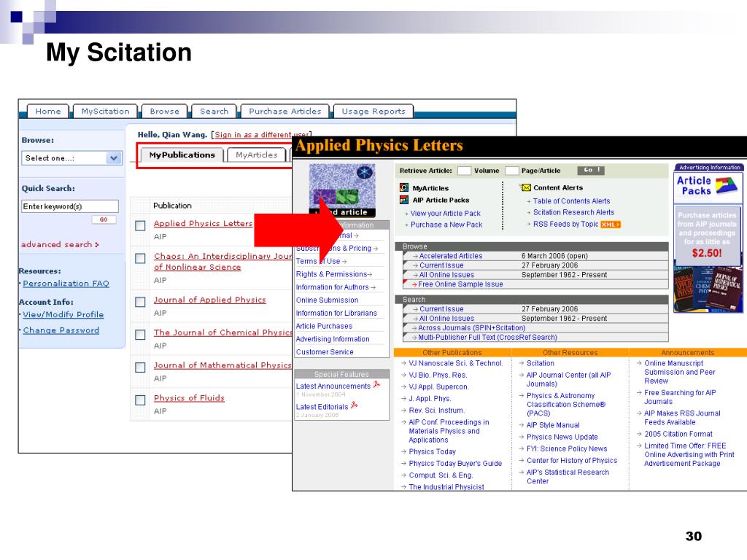This screenshot has width=747, height=560.
Task: Click the Content Alerts envelope icon
Action: 526,187
